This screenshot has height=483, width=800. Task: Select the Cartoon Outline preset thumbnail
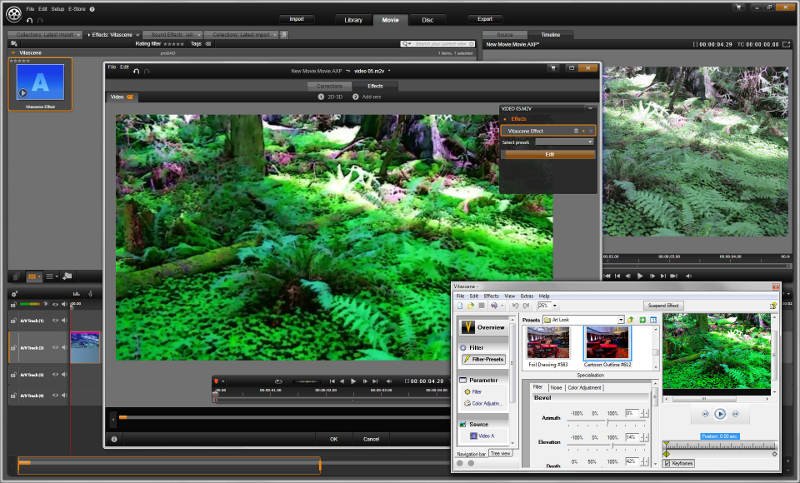(x=607, y=343)
